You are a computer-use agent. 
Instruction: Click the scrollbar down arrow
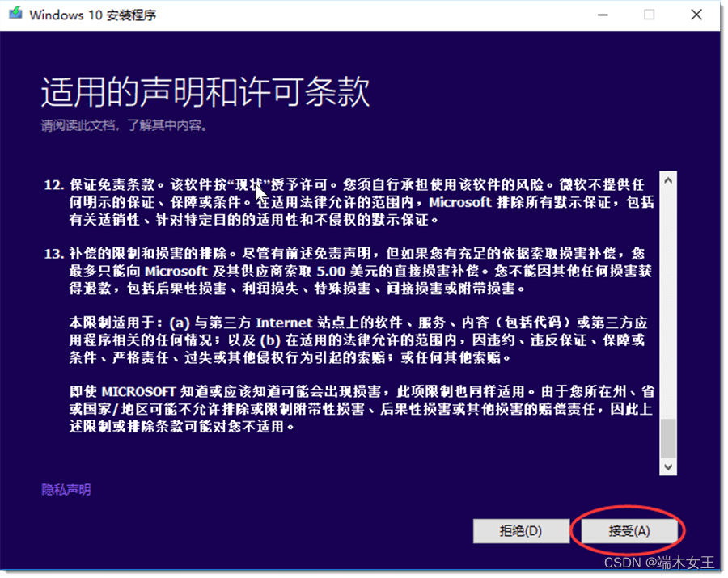click(x=668, y=466)
